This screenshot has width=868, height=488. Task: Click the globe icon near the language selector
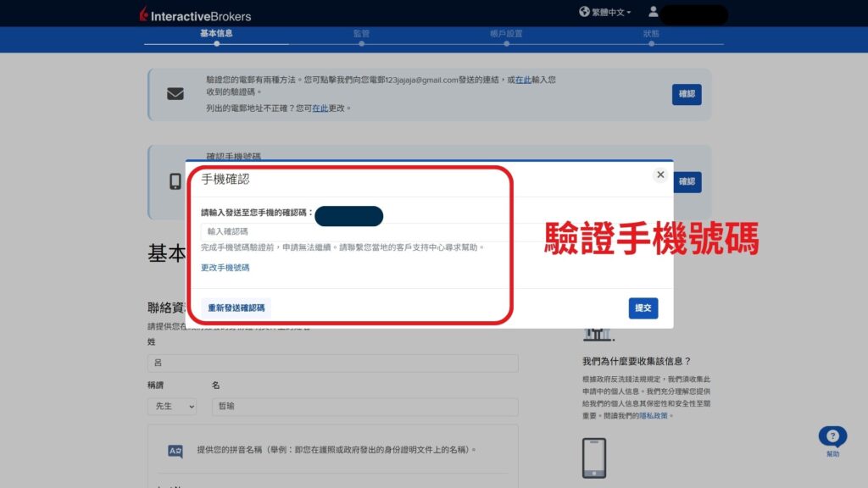point(582,13)
